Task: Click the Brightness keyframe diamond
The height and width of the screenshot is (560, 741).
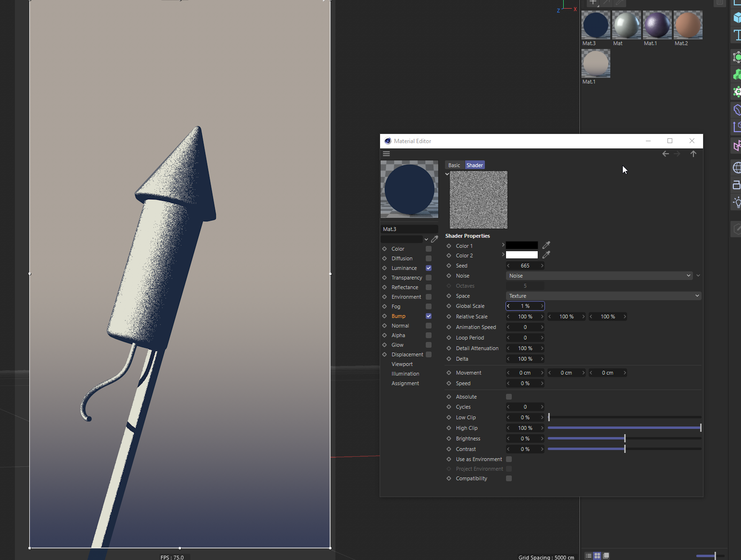Action: click(x=449, y=438)
